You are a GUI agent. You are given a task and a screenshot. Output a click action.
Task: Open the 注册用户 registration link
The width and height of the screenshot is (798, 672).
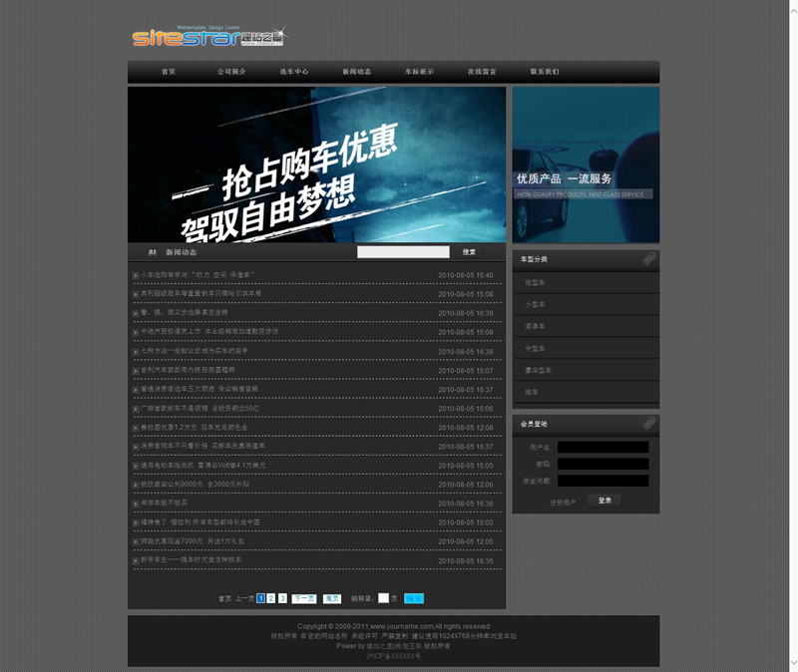[x=563, y=502]
